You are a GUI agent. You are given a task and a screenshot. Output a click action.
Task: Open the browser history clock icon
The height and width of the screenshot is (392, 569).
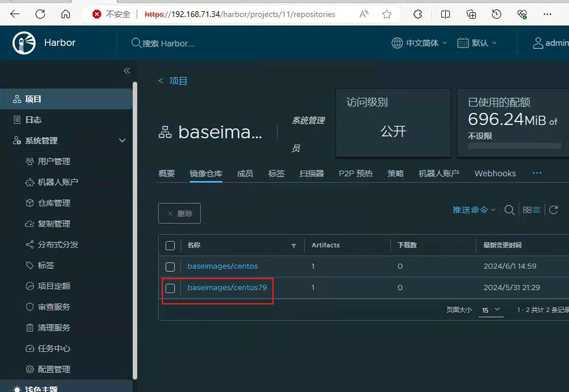click(x=496, y=14)
